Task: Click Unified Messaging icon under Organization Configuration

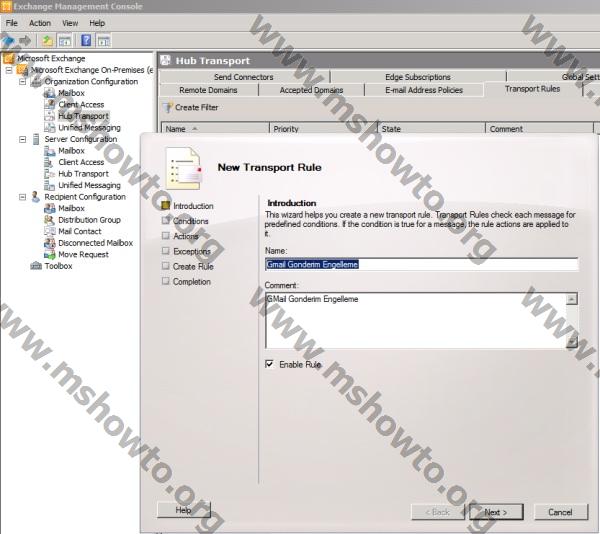Action: (49, 127)
